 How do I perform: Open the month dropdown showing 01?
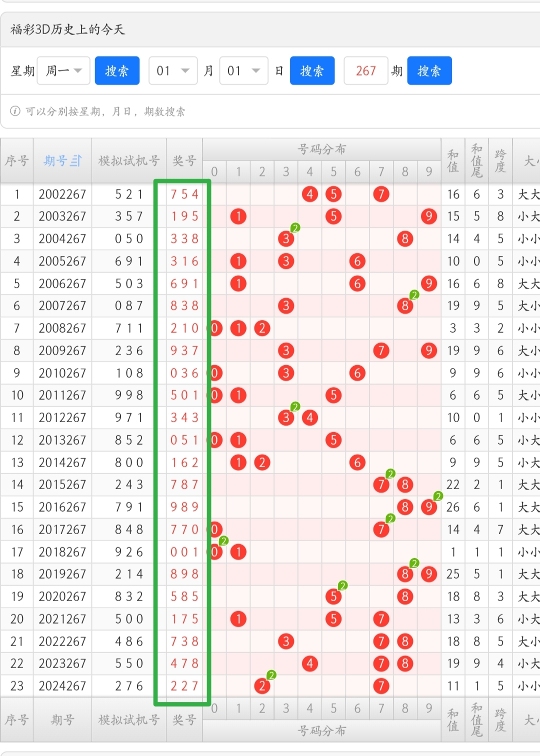(x=173, y=70)
